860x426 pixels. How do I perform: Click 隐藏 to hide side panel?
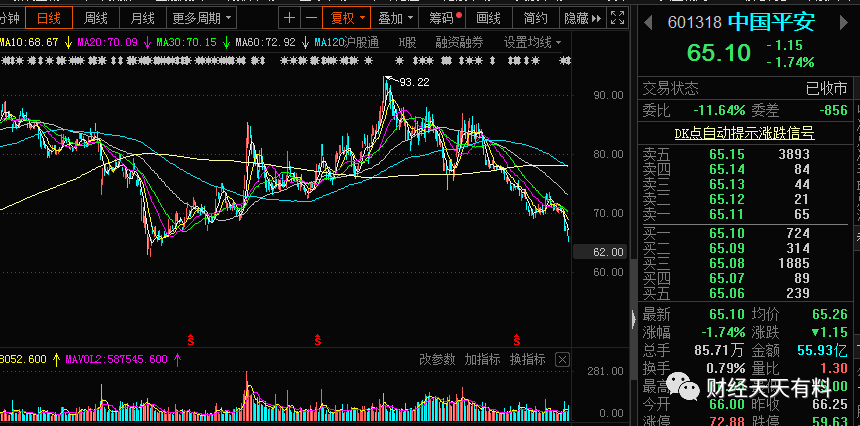pyautogui.click(x=582, y=18)
